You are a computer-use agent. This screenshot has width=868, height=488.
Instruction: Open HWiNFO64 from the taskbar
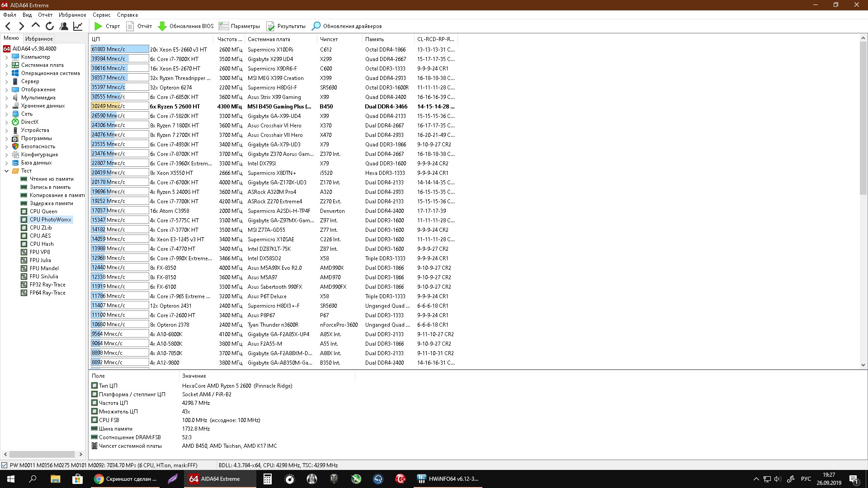click(448, 479)
